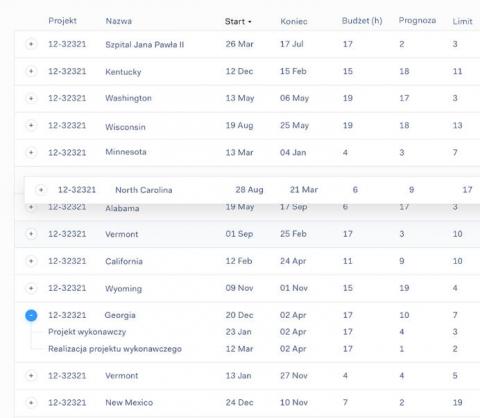Viewport: 480px width, 418px height.
Task: Select Realizacja projektu wykonawczego sub-task
Action: 115,349
